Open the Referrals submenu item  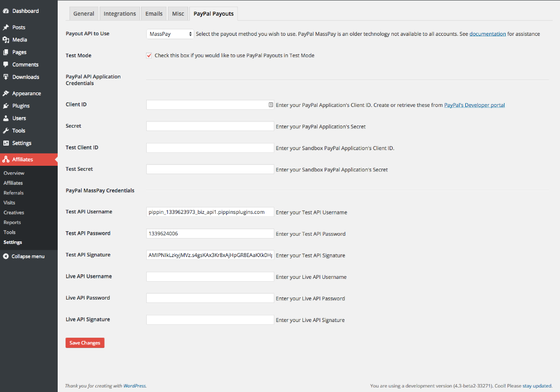[13, 193]
